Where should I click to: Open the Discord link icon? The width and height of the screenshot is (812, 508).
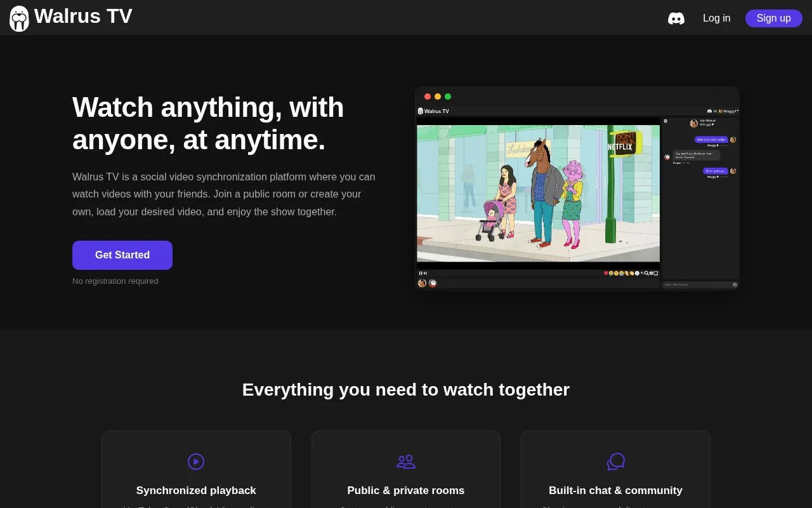pyautogui.click(x=676, y=18)
